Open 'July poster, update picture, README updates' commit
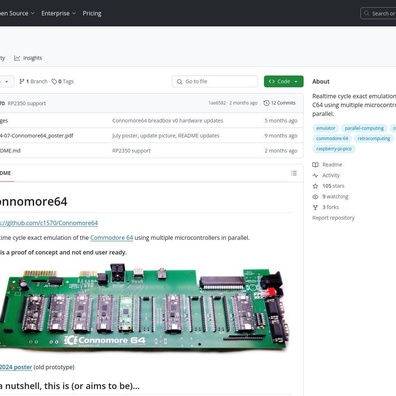396x396 pixels. coord(166,136)
